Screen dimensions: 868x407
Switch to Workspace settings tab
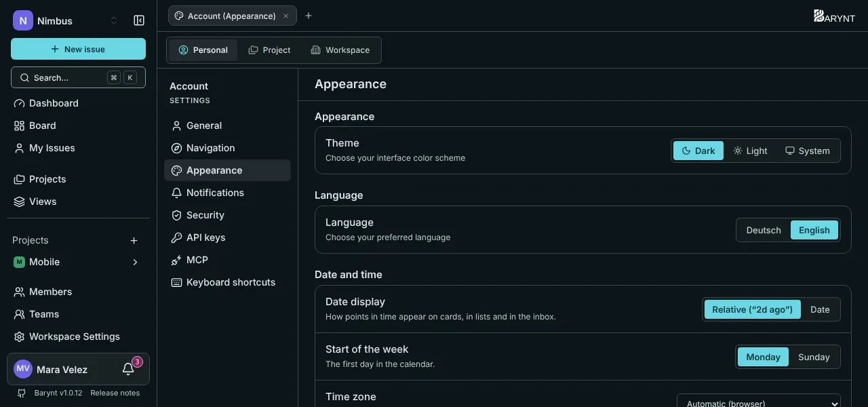[340, 50]
